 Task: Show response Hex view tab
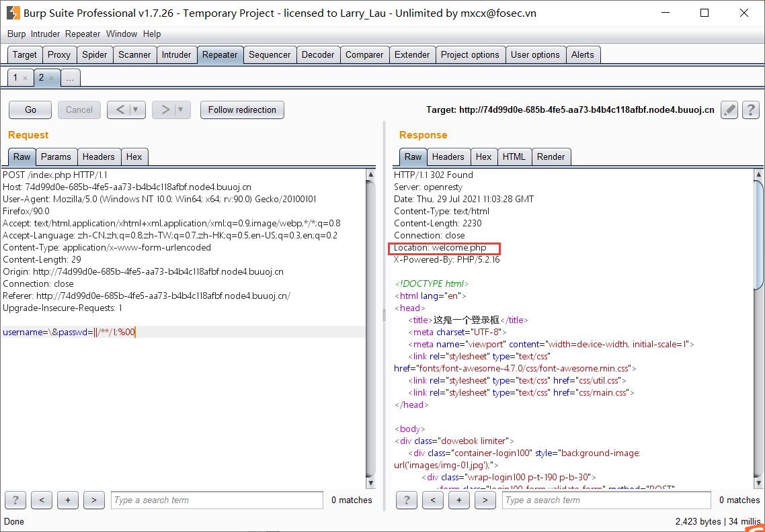coord(483,157)
